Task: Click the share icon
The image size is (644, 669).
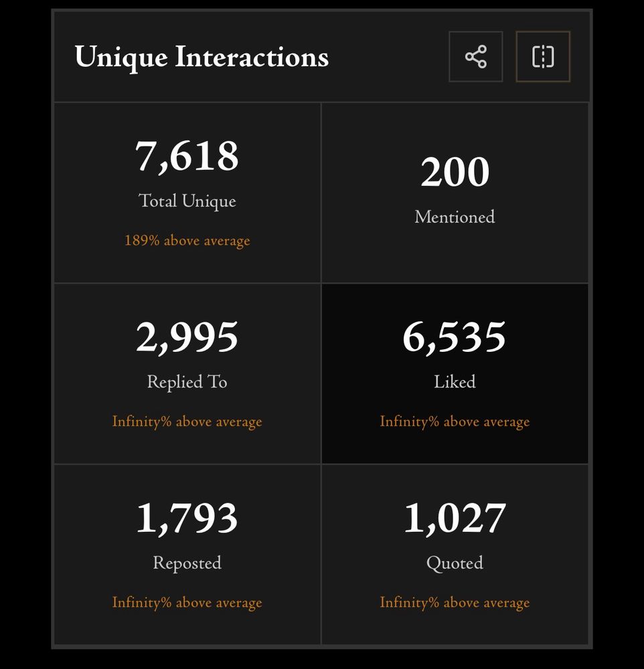Action: 475,57
